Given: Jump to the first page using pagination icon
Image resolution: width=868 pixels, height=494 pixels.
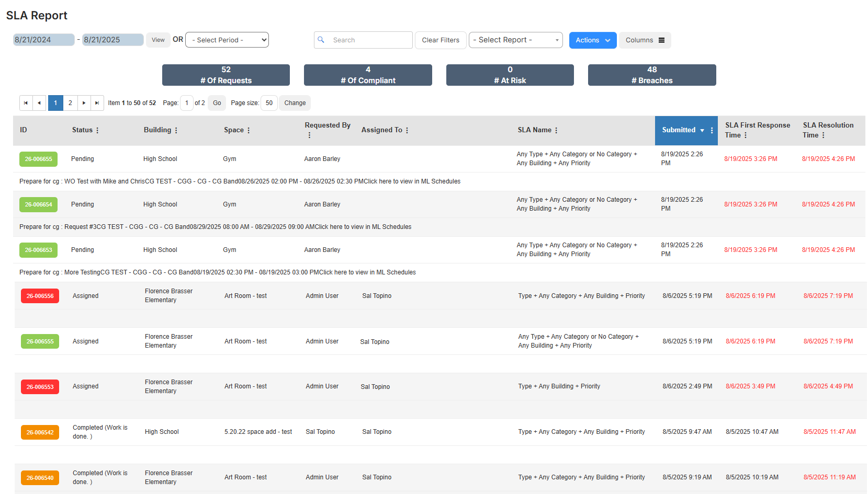Looking at the screenshot, I should pyautogui.click(x=26, y=103).
